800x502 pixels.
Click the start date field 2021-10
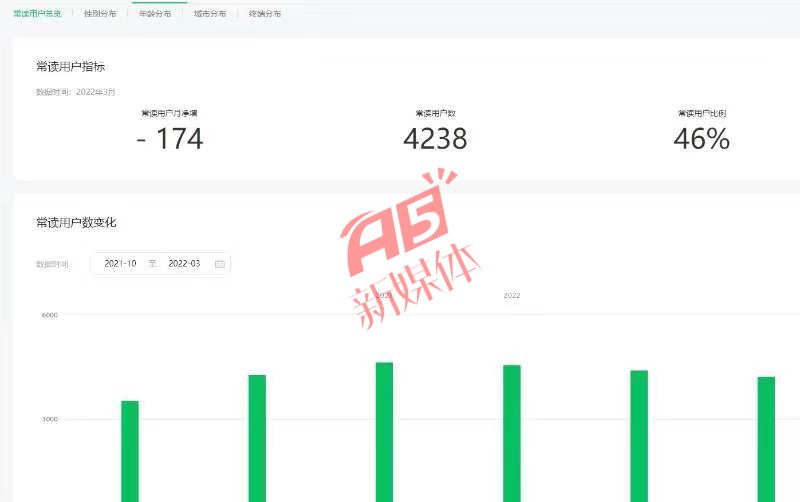click(120, 263)
